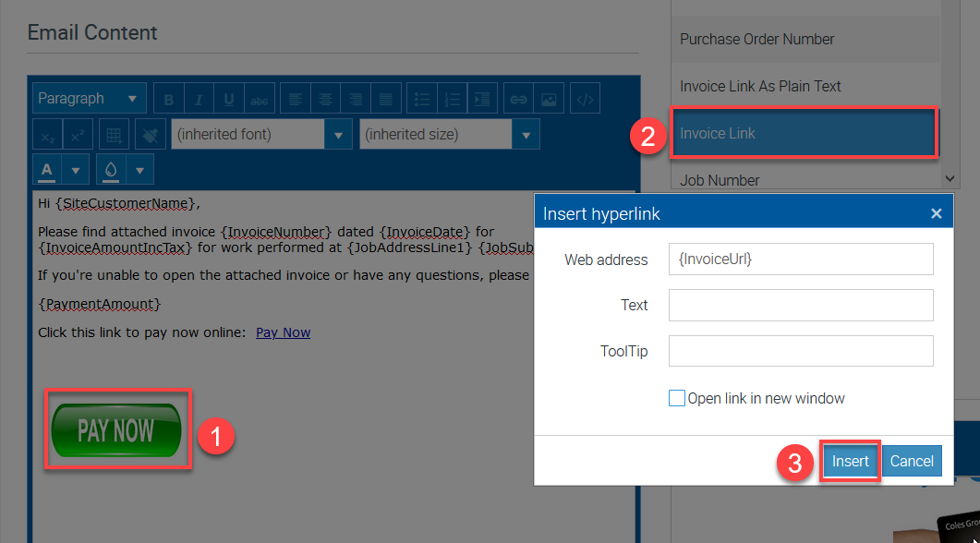Open the Paragraph format dropdown

90,99
